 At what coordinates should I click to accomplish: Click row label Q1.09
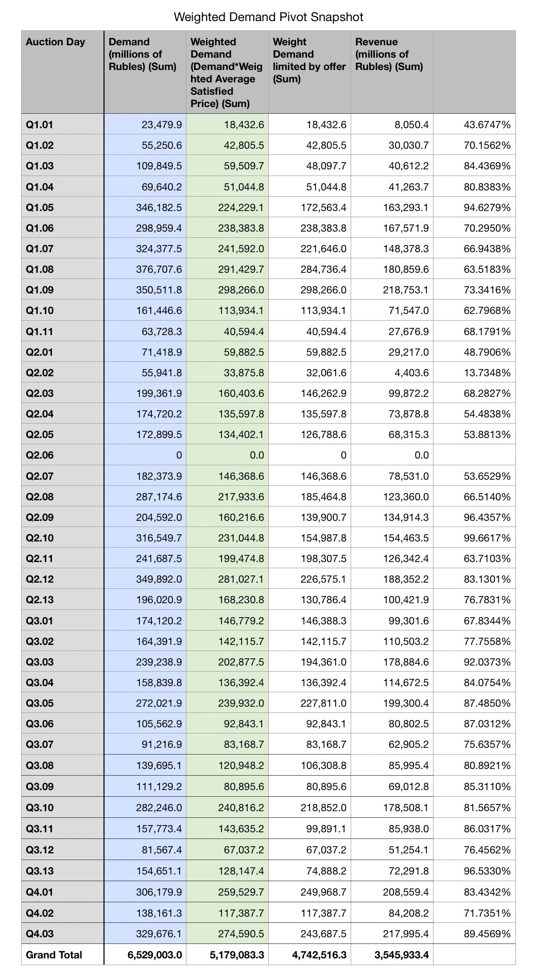(x=62, y=290)
